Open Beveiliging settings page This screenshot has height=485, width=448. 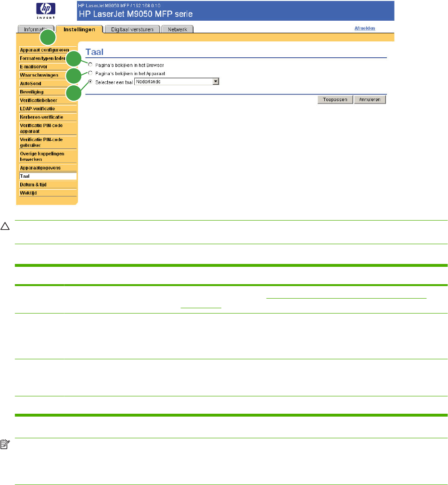tap(48, 92)
